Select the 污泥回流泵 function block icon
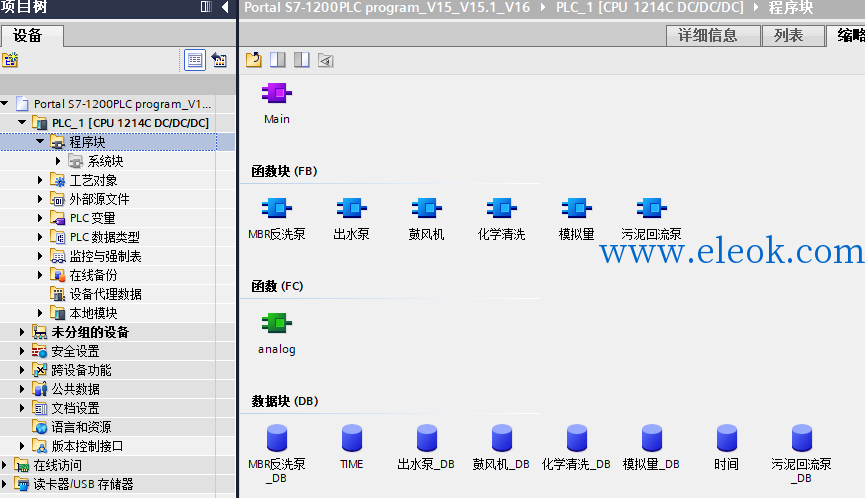Viewport: 865px width, 498px height. (x=652, y=208)
